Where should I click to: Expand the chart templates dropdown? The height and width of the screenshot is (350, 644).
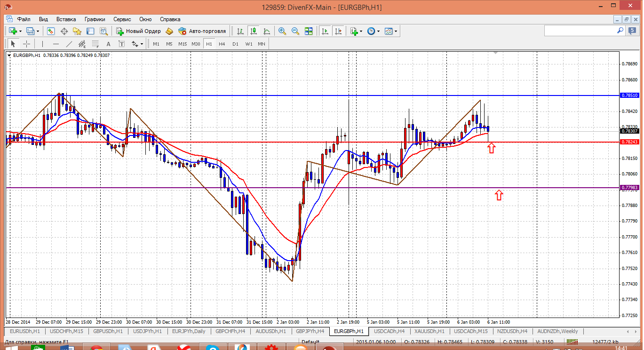(396, 31)
